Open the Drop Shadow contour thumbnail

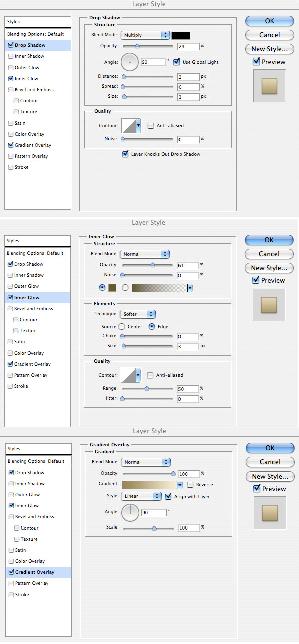130,126
